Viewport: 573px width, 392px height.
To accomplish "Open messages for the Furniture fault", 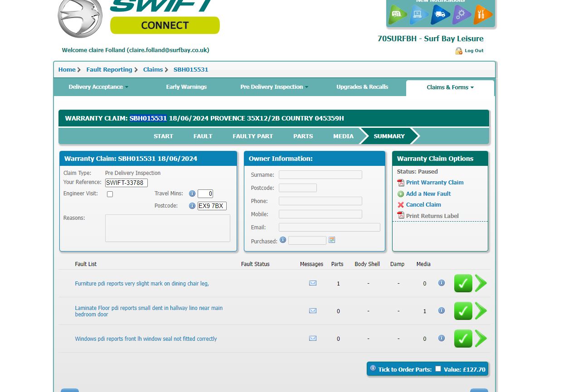I will pos(313,283).
